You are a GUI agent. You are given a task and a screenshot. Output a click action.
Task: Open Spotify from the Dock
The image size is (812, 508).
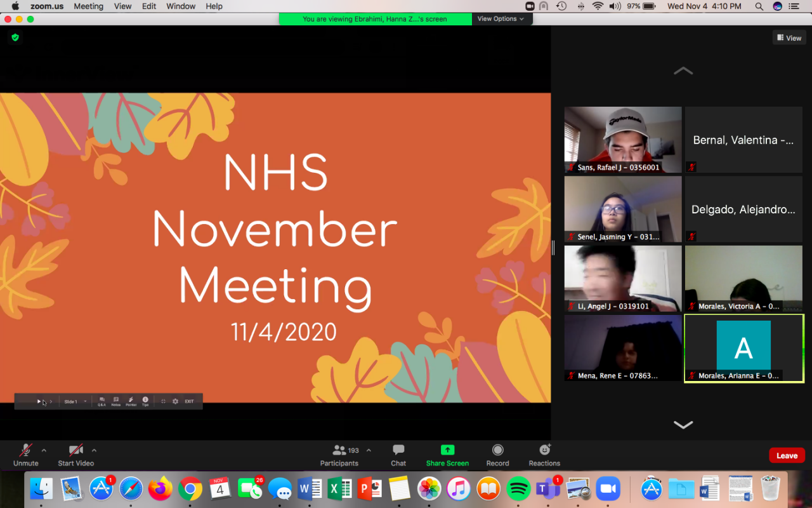518,488
